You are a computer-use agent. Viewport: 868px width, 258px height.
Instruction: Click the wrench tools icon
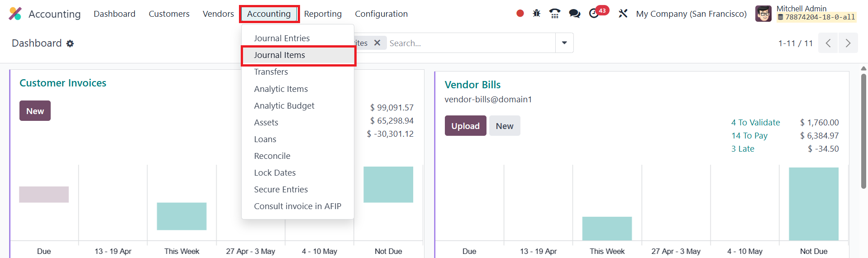pyautogui.click(x=623, y=14)
